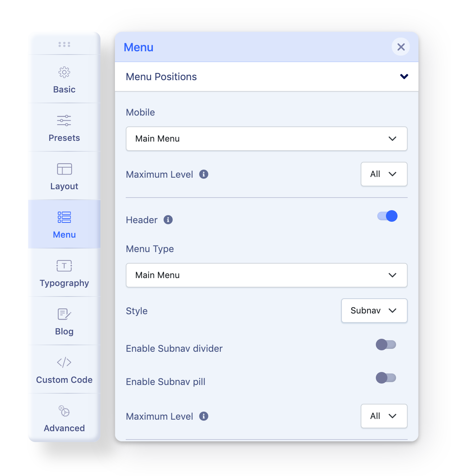Click the Header info icon
This screenshot has height=476, width=451.
click(168, 220)
